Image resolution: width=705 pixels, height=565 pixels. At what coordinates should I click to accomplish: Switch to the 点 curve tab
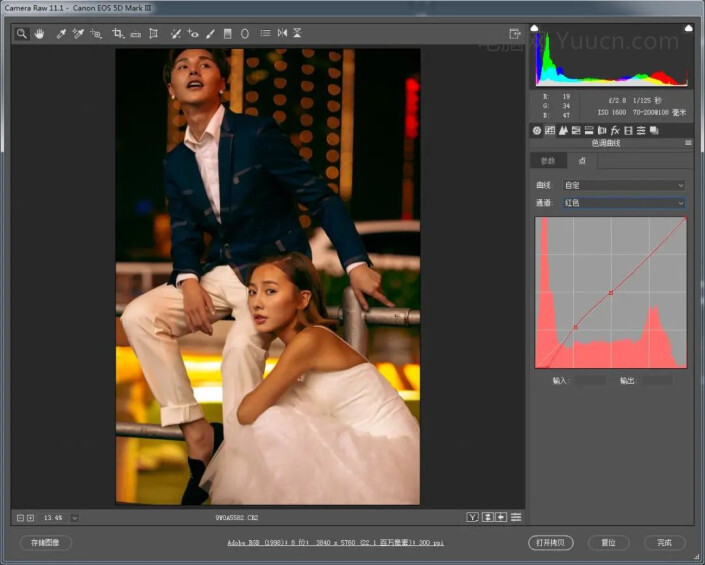(x=582, y=161)
